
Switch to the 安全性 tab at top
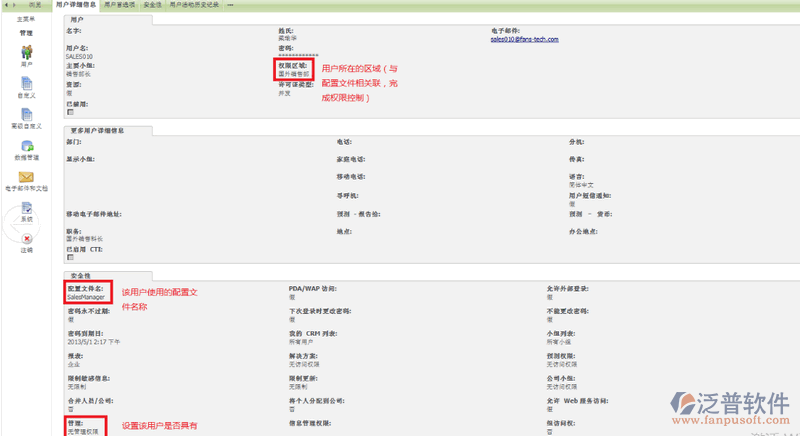point(153,5)
